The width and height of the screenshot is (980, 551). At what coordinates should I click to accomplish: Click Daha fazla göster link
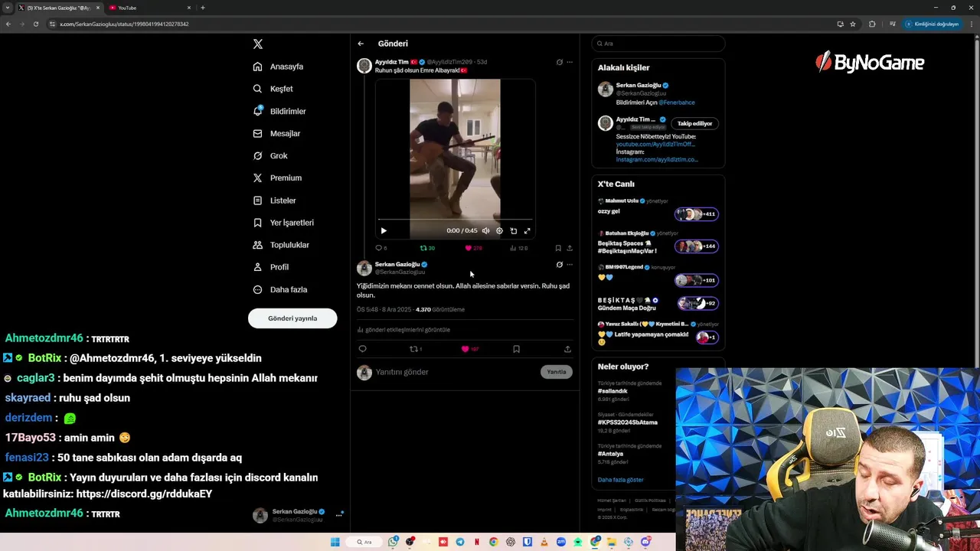620,480
